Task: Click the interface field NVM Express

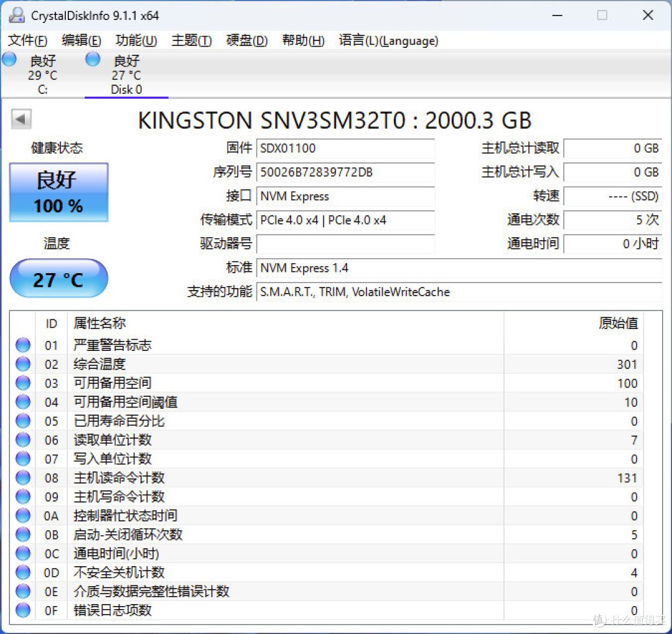Action: click(x=345, y=197)
